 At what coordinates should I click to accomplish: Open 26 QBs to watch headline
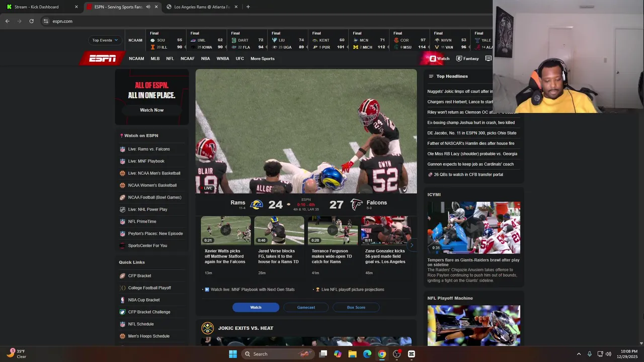tap(468, 174)
